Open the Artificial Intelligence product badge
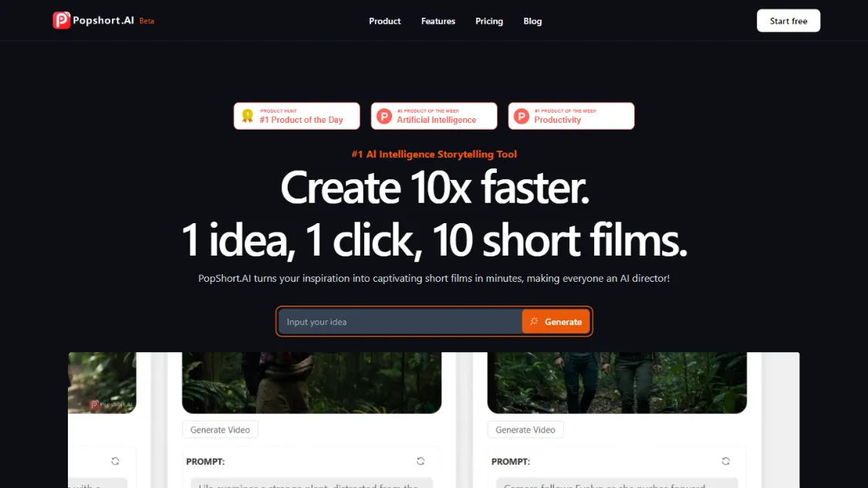 tap(434, 116)
